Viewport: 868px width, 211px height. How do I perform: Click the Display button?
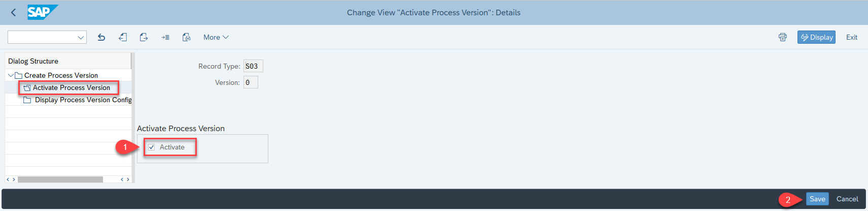[816, 37]
